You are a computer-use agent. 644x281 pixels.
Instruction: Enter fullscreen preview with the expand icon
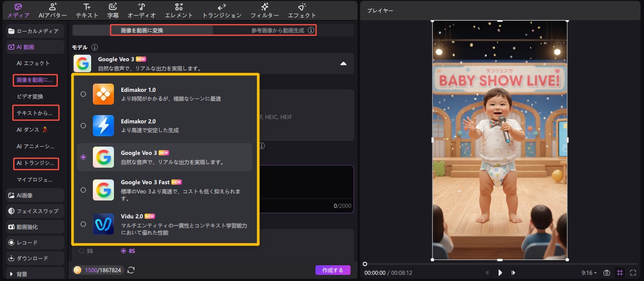[633, 273]
